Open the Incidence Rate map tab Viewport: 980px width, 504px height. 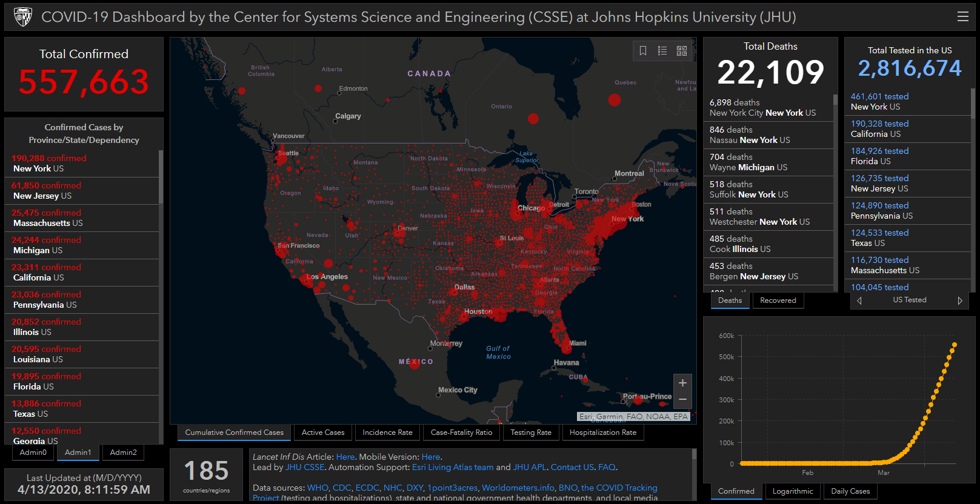(387, 433)
